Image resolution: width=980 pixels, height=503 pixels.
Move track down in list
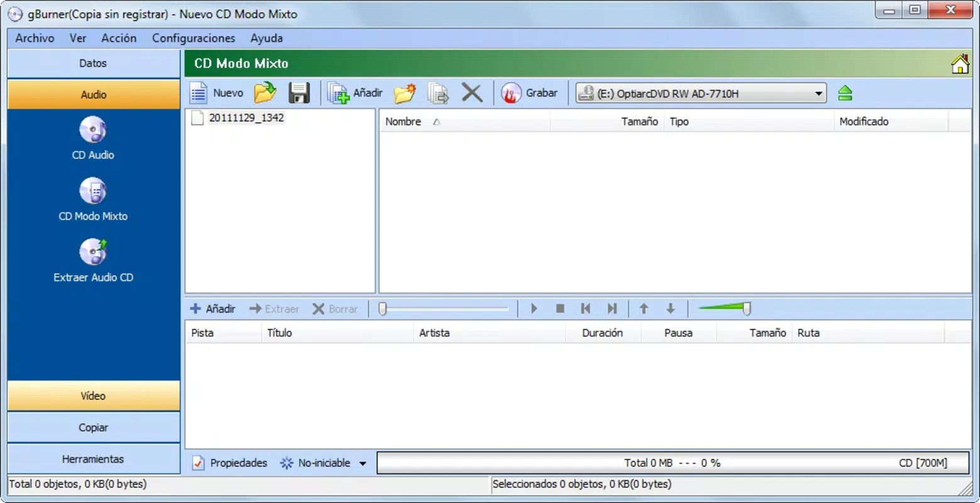[x=671, y=309]
